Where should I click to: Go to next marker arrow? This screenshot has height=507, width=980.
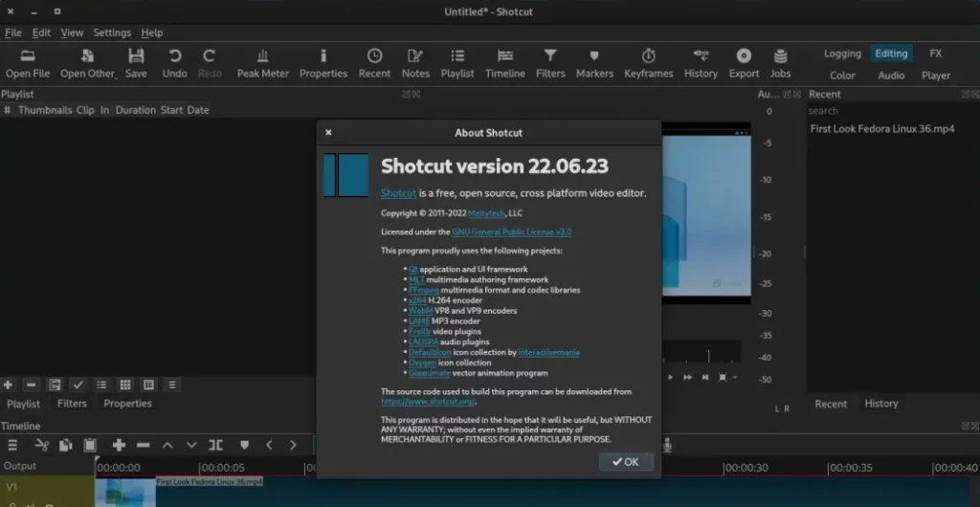293,445
